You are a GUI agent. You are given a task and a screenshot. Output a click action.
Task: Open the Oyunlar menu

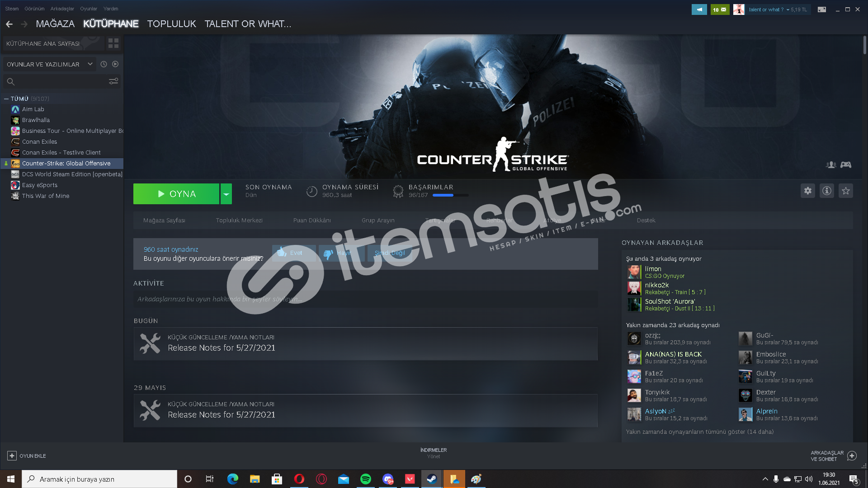pyautogui.click(x=89, y=9)
